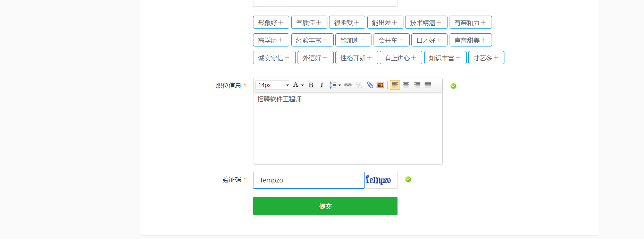Add the 技术精湛 tag
Screen dimensions: 644x239
(x=426, y=23)
